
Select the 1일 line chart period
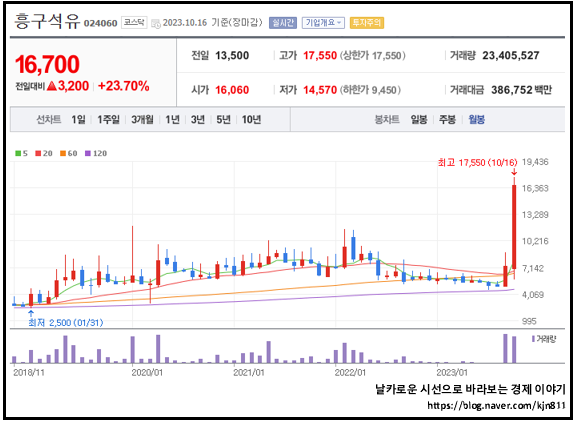pos(78,119)
